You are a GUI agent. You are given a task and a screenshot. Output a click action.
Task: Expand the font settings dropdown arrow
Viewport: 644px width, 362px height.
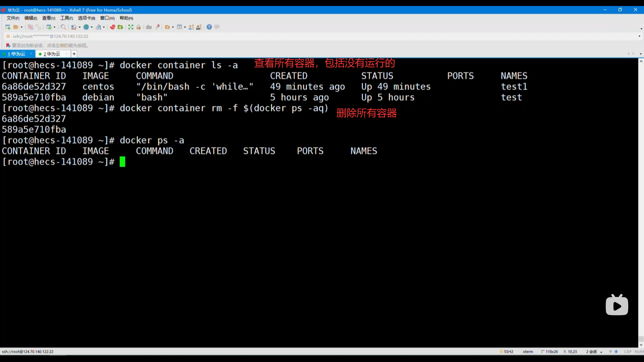pyautogui.click(x=104, y=27)
